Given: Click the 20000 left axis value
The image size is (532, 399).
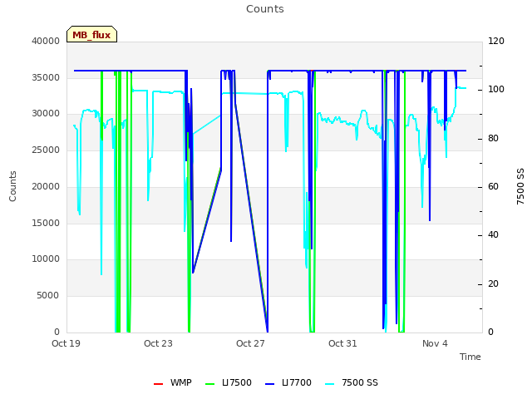Looking at the screenshot, I should [46, 186].
